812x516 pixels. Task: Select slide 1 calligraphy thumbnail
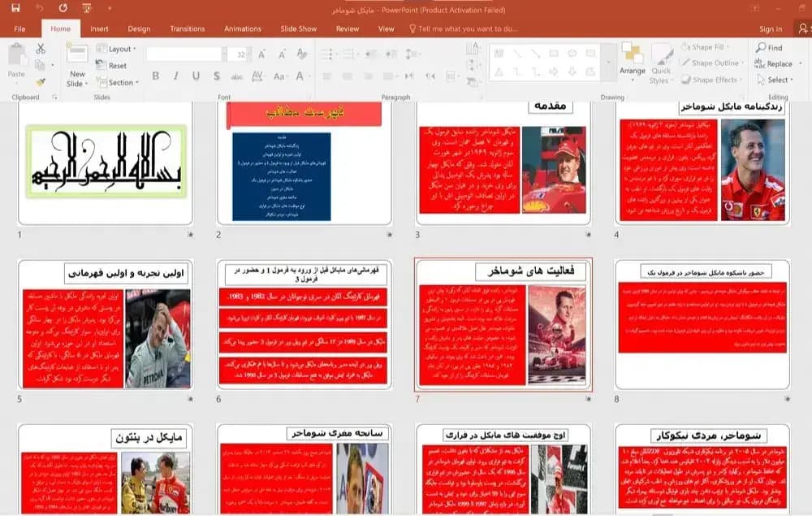[x=106, y=163]
